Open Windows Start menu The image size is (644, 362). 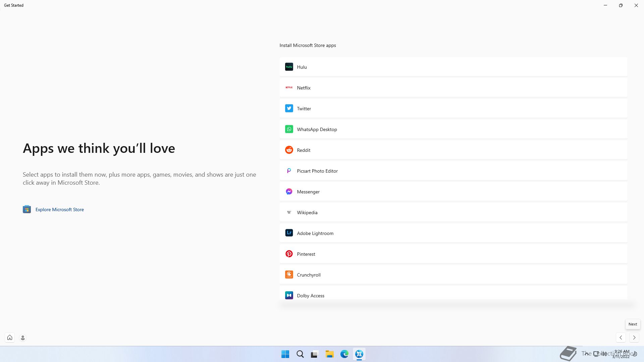(x=285, y=354)
